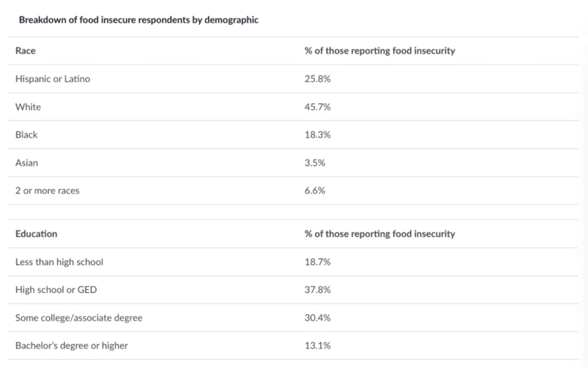Viewport: 588px width, 378px height.
Task: Select the 13.1% value cell
Action: coord(317,346)
